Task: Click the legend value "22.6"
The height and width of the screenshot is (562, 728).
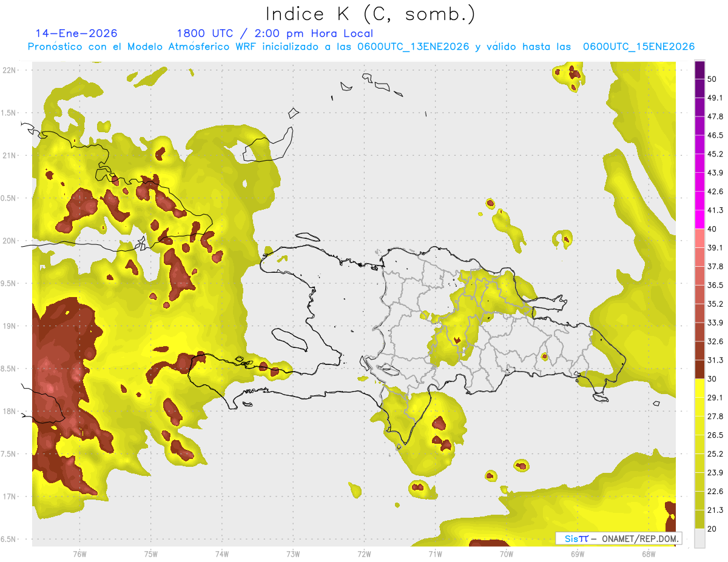Action: [715, 492]
